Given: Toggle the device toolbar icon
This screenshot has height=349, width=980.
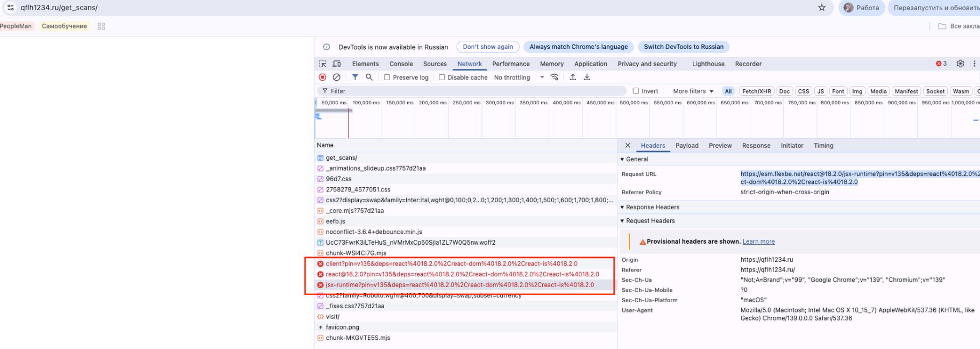Looking at the screenshot, I should pyautogui.click(x=337, y=64).
